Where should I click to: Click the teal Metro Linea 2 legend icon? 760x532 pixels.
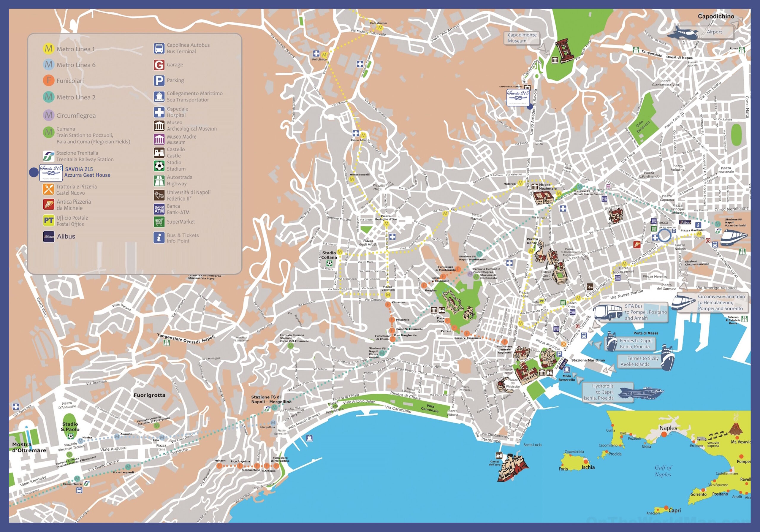coord(49,97)
